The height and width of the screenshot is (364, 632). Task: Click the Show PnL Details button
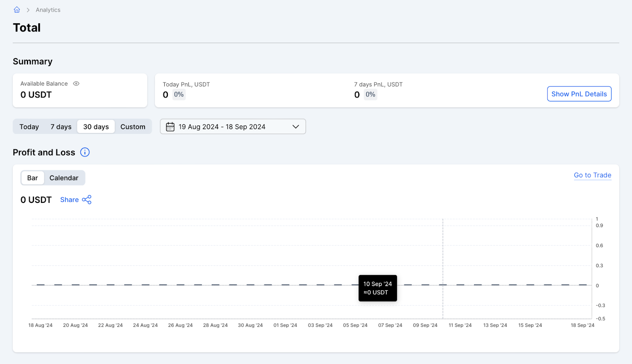point(579,94)
